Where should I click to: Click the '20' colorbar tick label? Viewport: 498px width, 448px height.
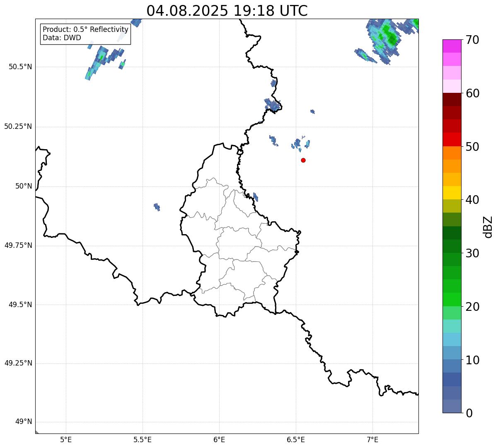pyautogui.click(x=472, y=307)
